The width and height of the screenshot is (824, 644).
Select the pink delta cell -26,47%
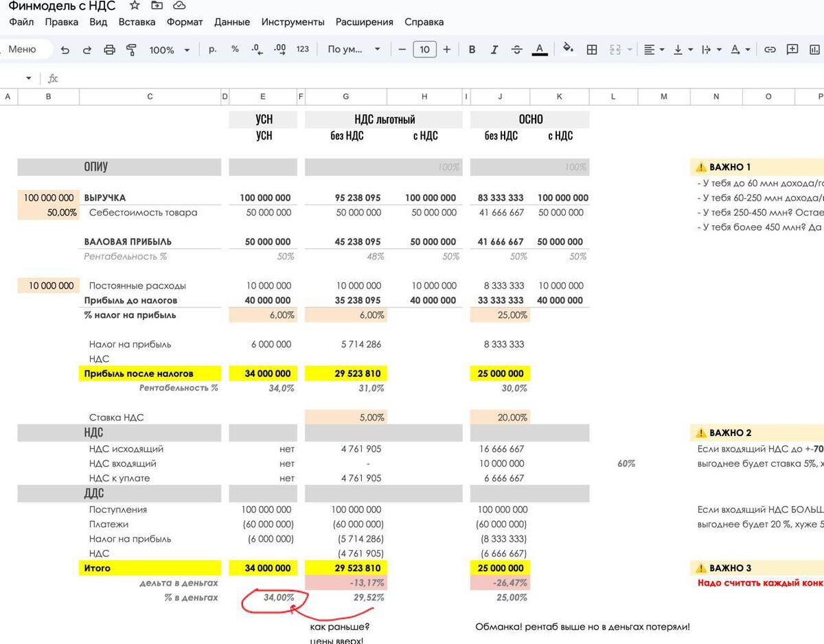[501, 583]
